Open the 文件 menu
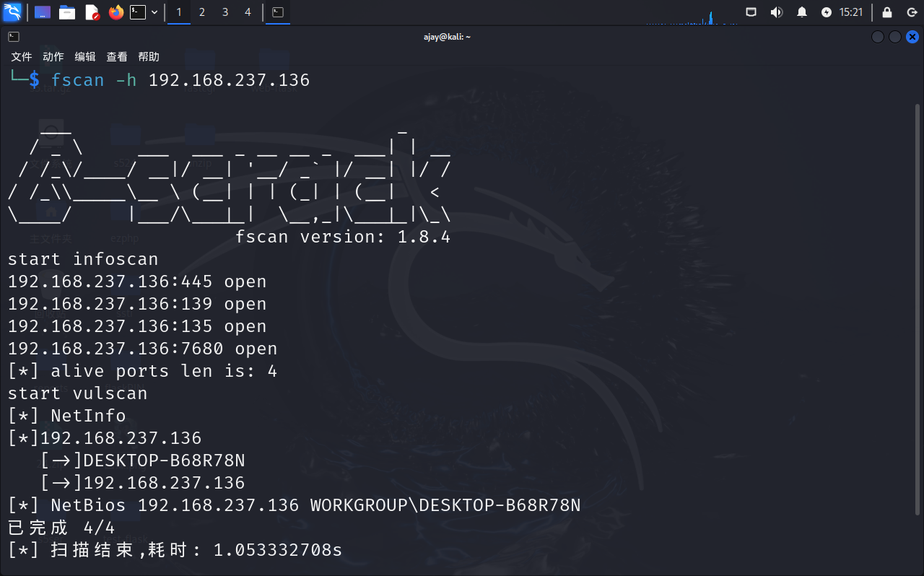Viewport: 924px width, 576px height. tap(22, 57)
